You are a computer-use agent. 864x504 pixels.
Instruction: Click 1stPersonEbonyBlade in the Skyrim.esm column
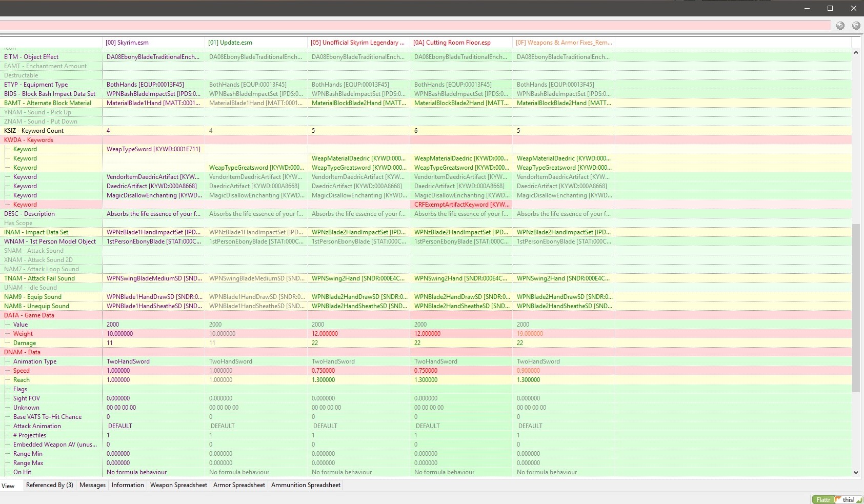(154, 241)
